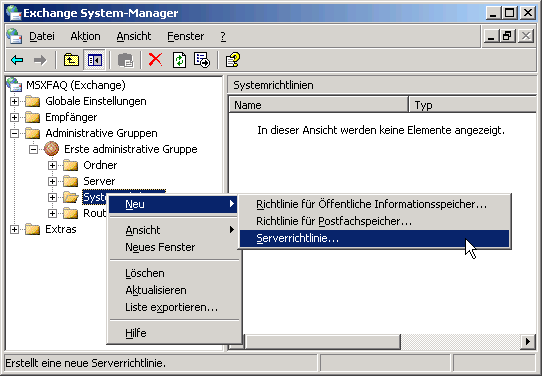Screen dimensions: 542x376
Task: Click the Server folder icon
Action: point(71,181)
